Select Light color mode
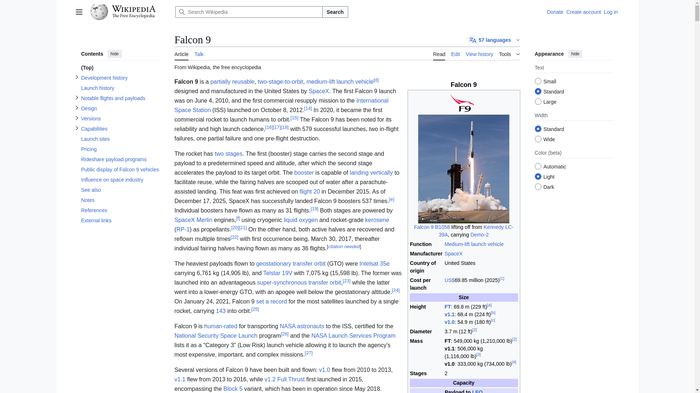Viewport: 700px width, 393px height. tap(538, 177)
